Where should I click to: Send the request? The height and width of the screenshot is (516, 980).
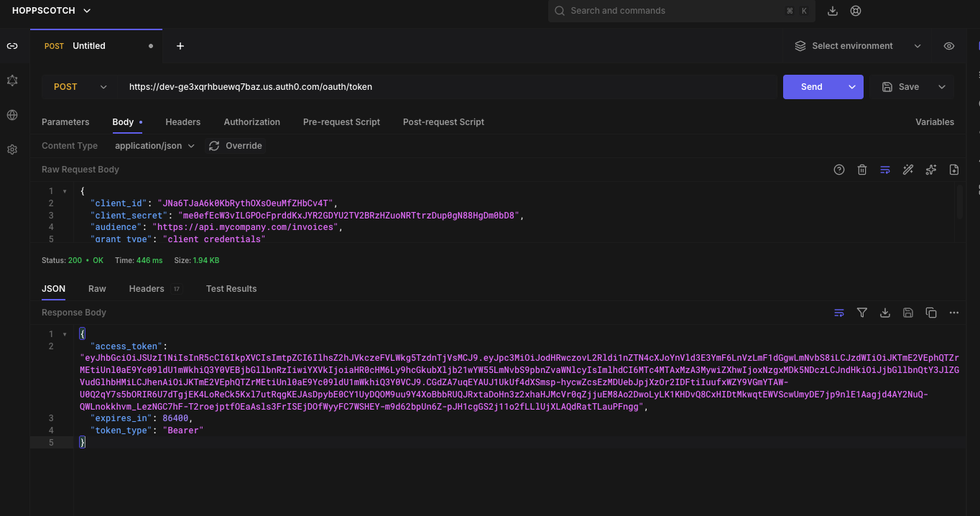click(812, 87)
